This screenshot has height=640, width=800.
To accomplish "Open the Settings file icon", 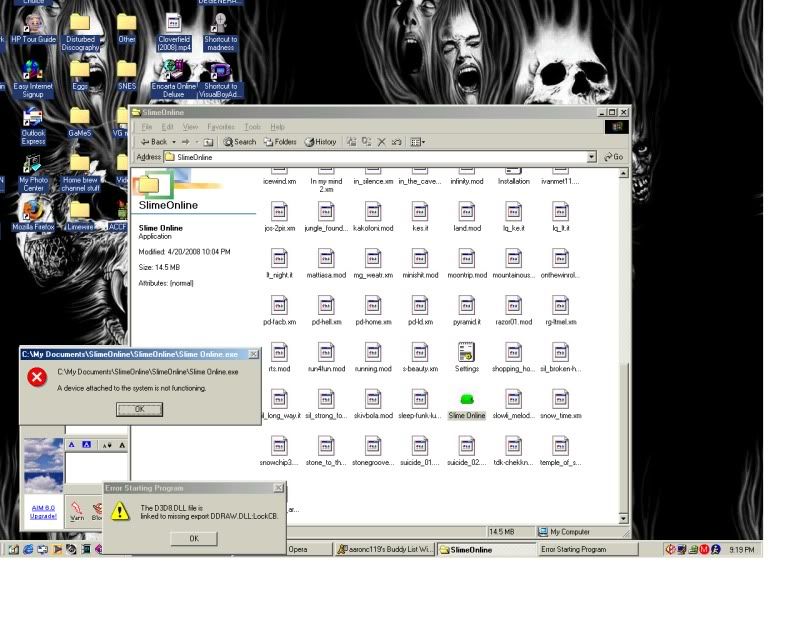I will point(466,352).
